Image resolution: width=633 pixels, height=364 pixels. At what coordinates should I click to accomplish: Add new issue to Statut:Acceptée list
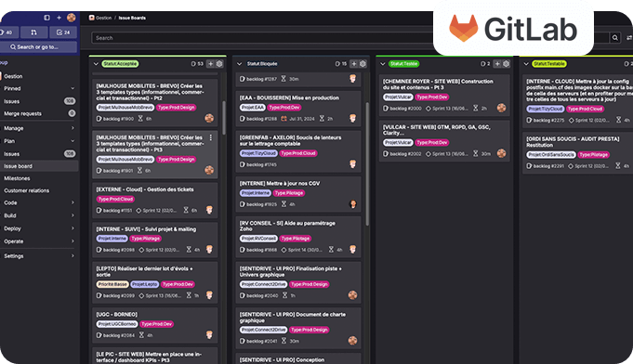point(210,64)
